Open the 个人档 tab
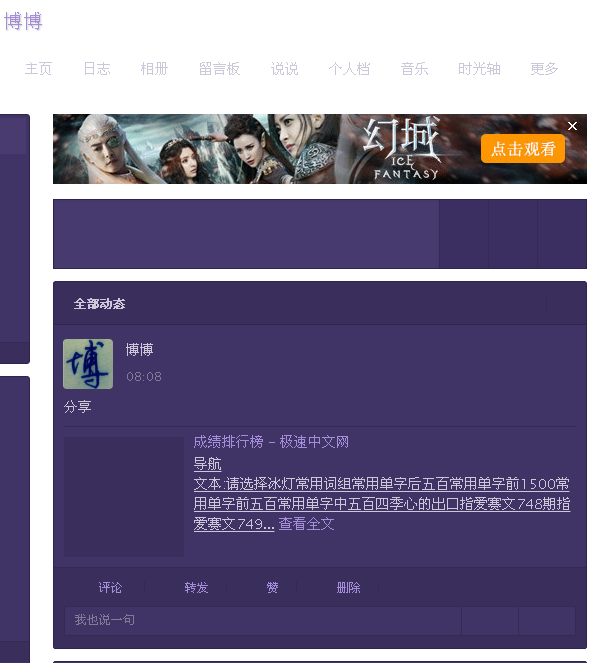This screenshot has width=592, height=663. point(349,68)
